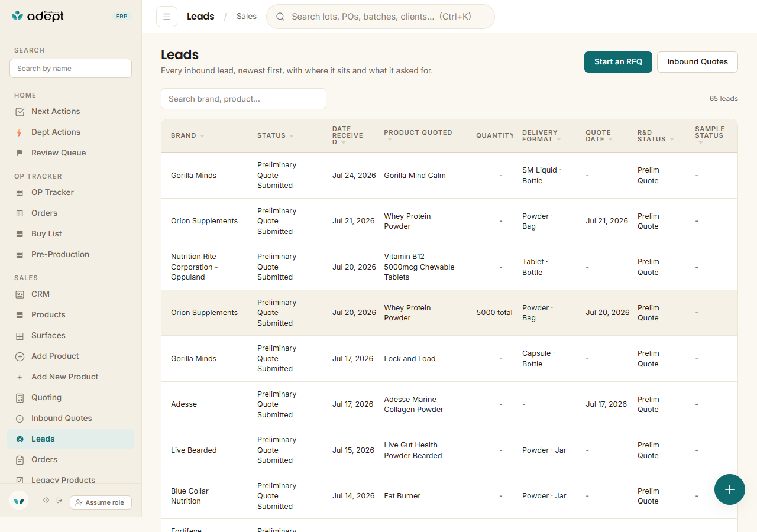Click the Inbound Quotes button beside Start an RFQ
This screenshot has height=532, width=757.
pyautogui.click(x=697, y=62)
